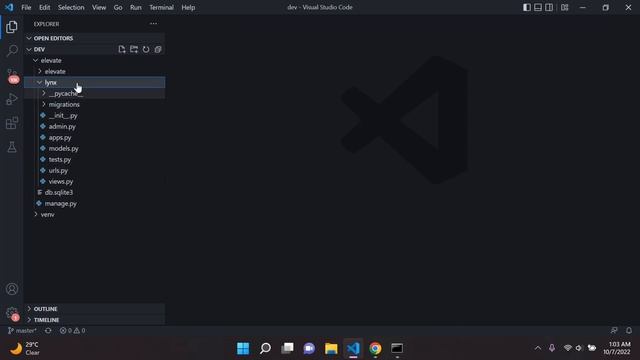Open the apps.py file
The image size is (640, 360).
(94, 138)
